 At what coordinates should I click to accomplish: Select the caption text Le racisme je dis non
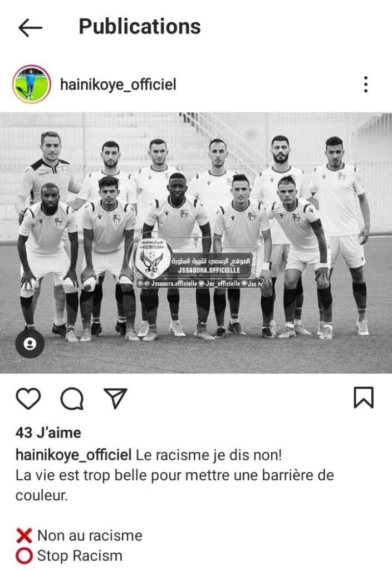click(x=209, y=455)
